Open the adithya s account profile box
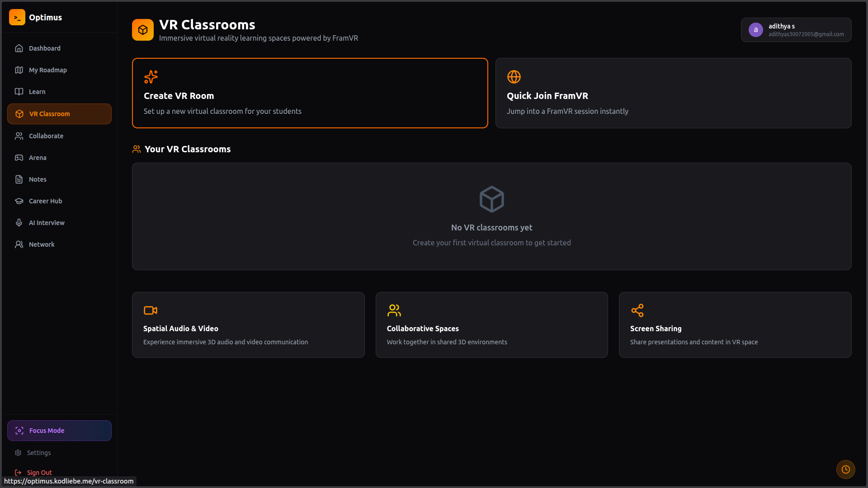Screen dimensions: 868x488 point(796,30)
